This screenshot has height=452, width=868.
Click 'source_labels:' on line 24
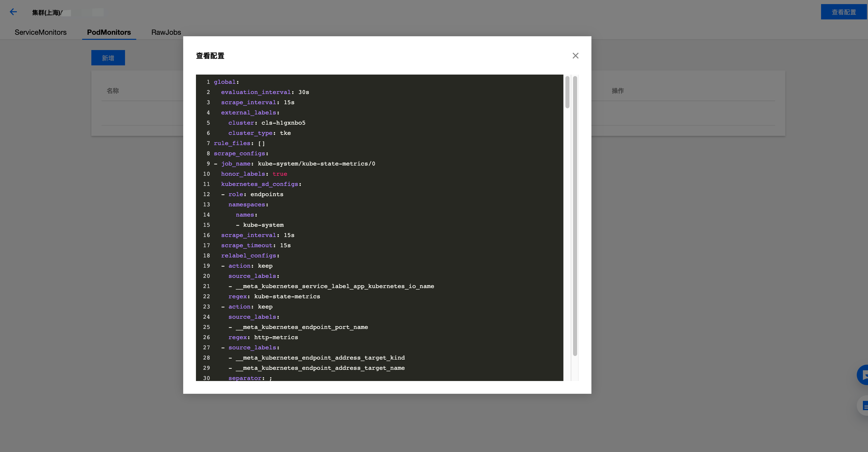pos(254,317)
